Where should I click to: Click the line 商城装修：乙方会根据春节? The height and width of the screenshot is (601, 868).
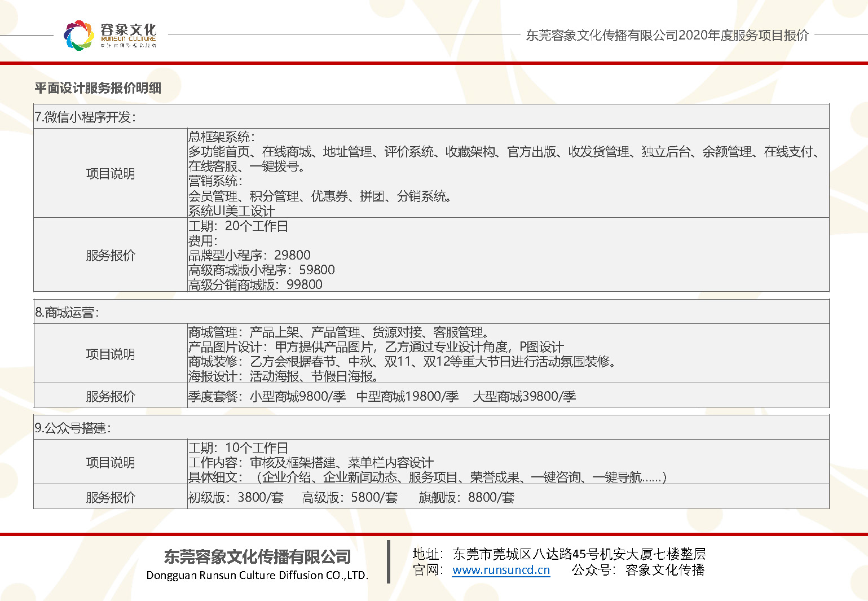[x=403, y=361]
